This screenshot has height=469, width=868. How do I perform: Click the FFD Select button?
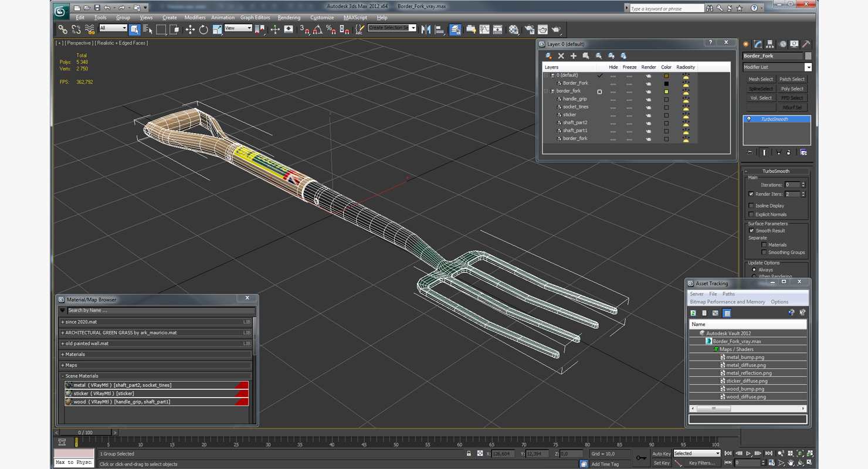pos(792,98)
